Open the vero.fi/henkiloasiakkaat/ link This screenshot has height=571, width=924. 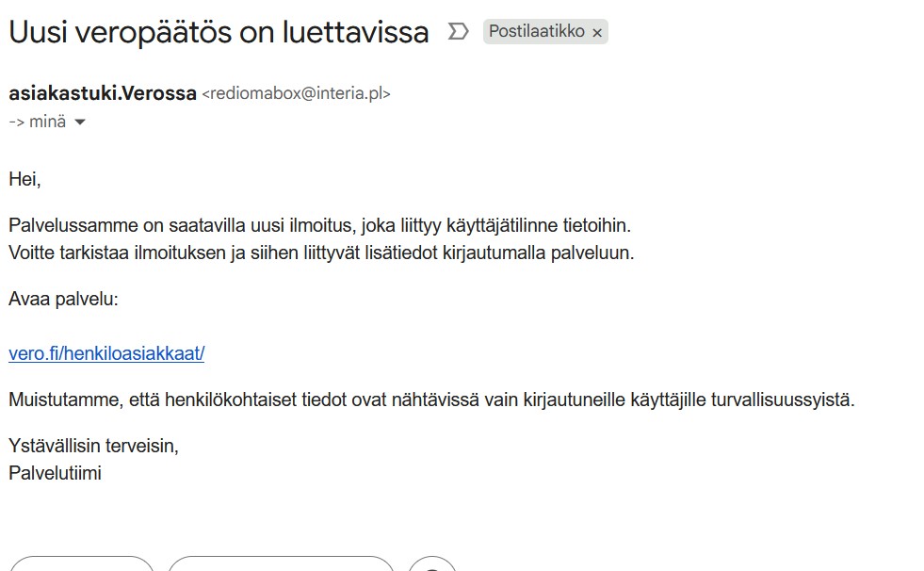106,353
